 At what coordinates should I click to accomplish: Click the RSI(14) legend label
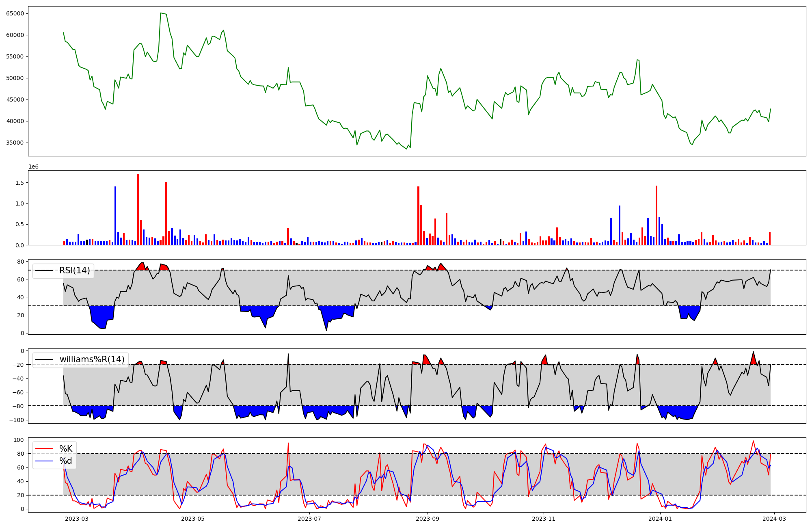click(74, 270)
